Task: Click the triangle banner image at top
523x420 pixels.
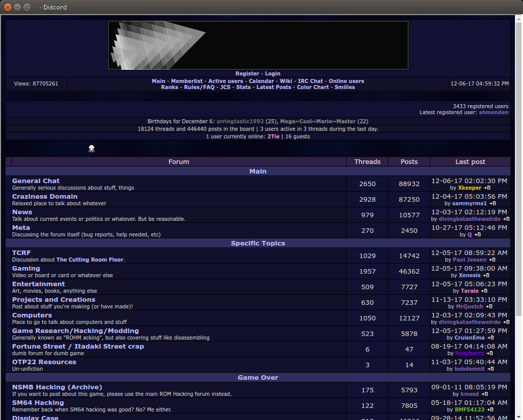Action: [x=258, y=45]
